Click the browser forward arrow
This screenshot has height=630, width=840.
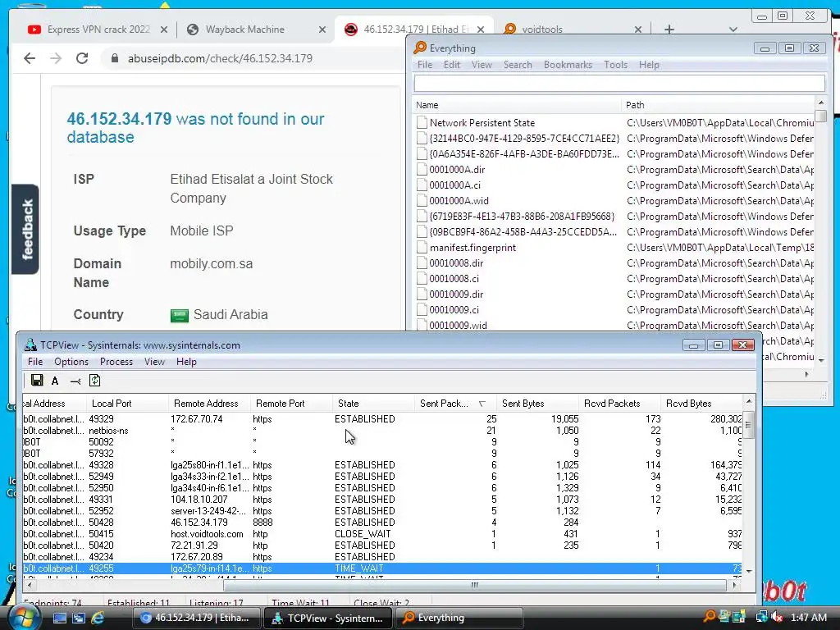pos(56,58)
